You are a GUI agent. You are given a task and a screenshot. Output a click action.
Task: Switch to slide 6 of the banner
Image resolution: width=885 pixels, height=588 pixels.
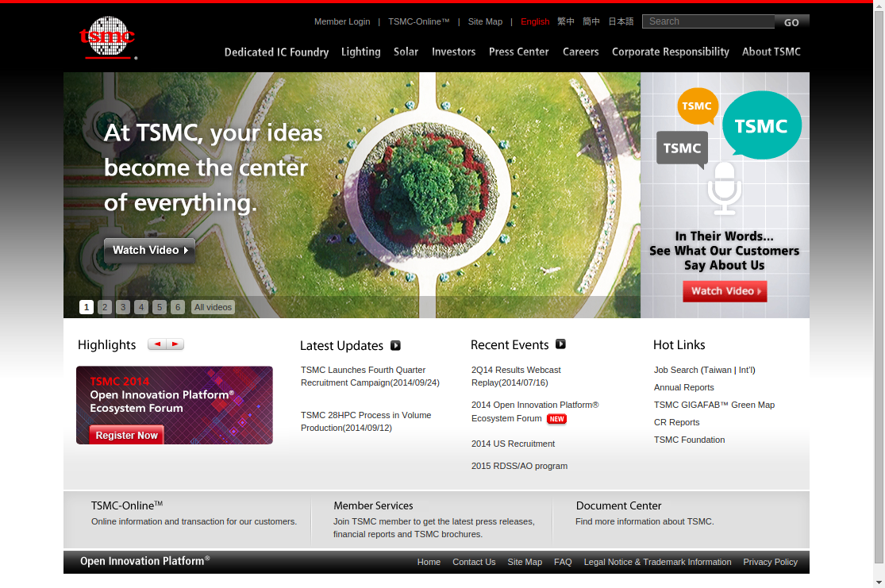click(x=177, y=307)
